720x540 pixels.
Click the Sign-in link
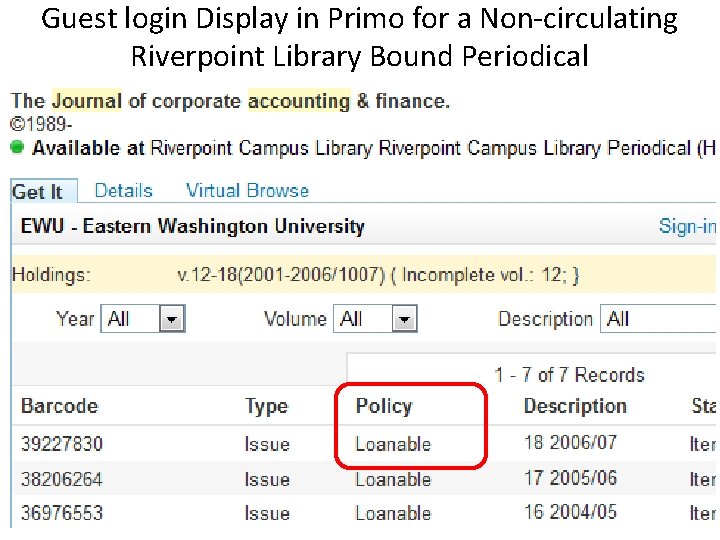click(x=687, y=226)
